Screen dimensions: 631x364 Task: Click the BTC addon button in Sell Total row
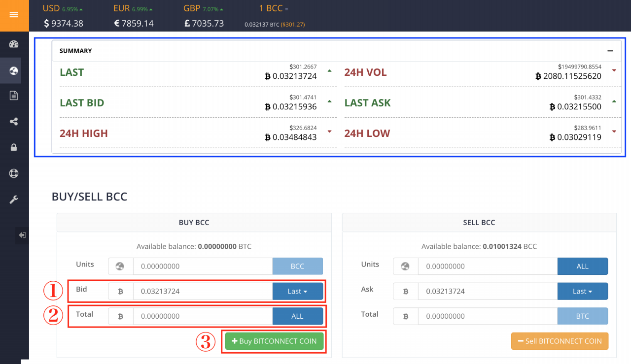(x=583, y=316)
